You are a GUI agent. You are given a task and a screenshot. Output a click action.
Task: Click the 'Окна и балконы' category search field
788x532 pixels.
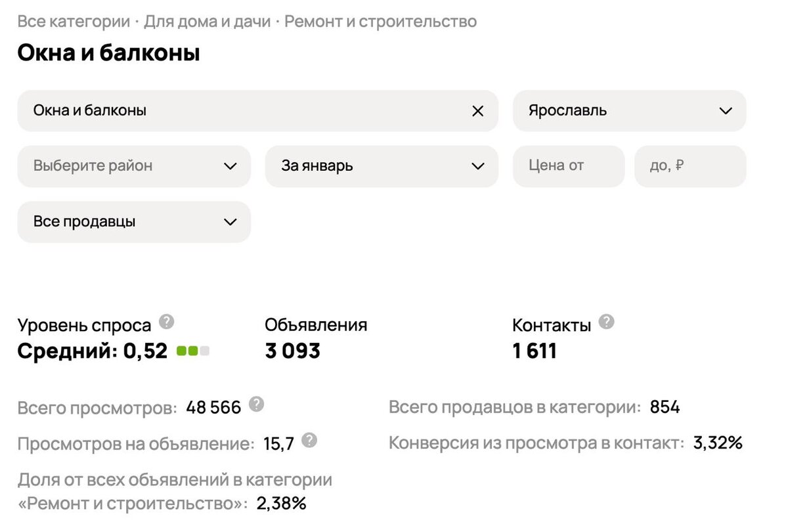tap(243, 111)
